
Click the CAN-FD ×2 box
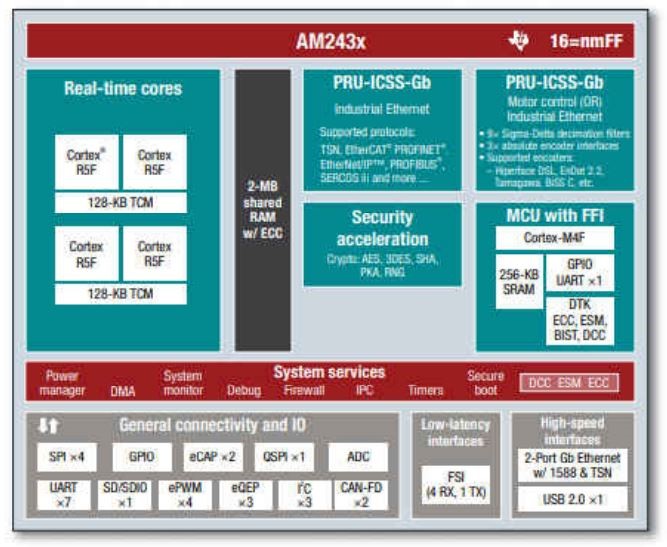[x=361, y=495]
